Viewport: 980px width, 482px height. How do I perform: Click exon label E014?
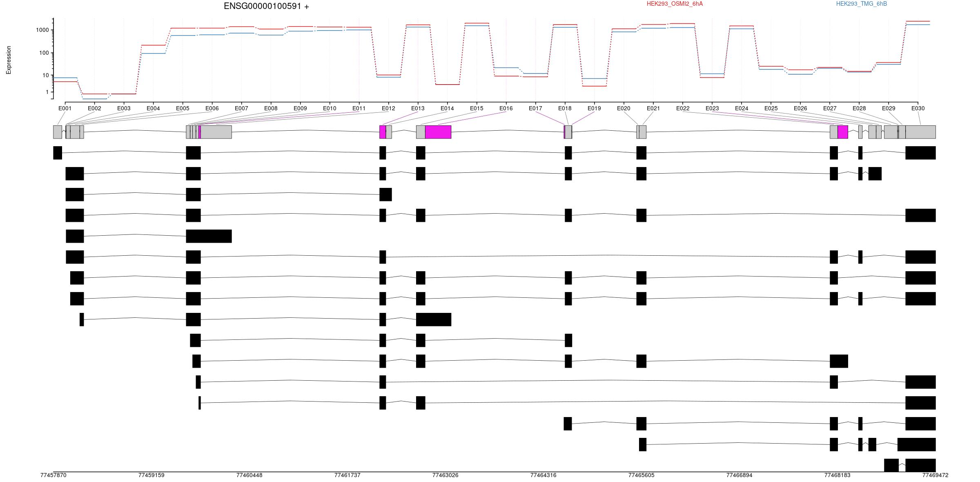447,108
